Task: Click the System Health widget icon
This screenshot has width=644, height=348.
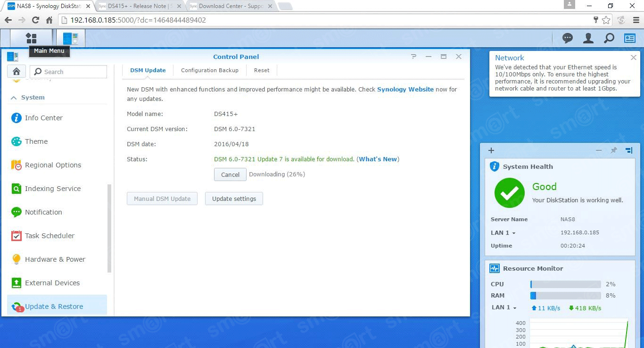Action: 495,166
